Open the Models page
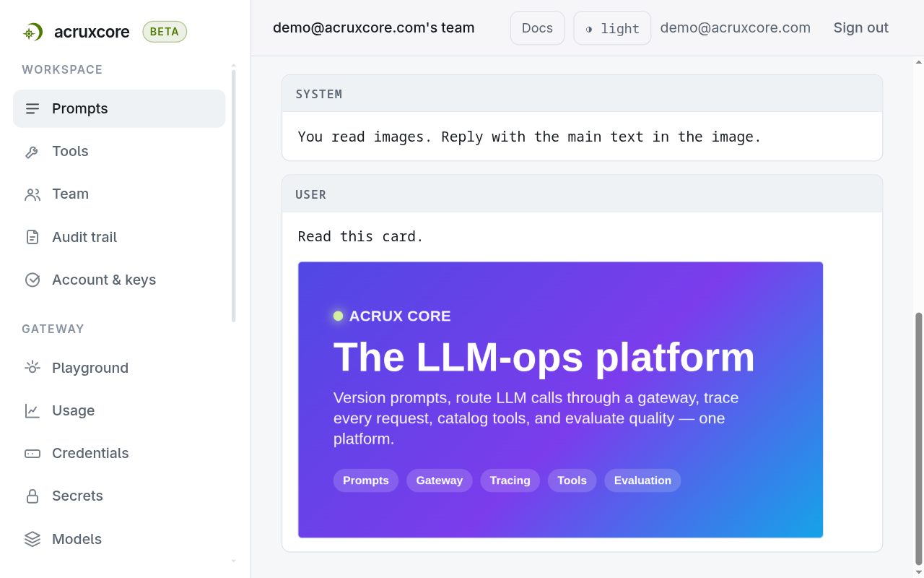924x578 pixels. (119, 539)
